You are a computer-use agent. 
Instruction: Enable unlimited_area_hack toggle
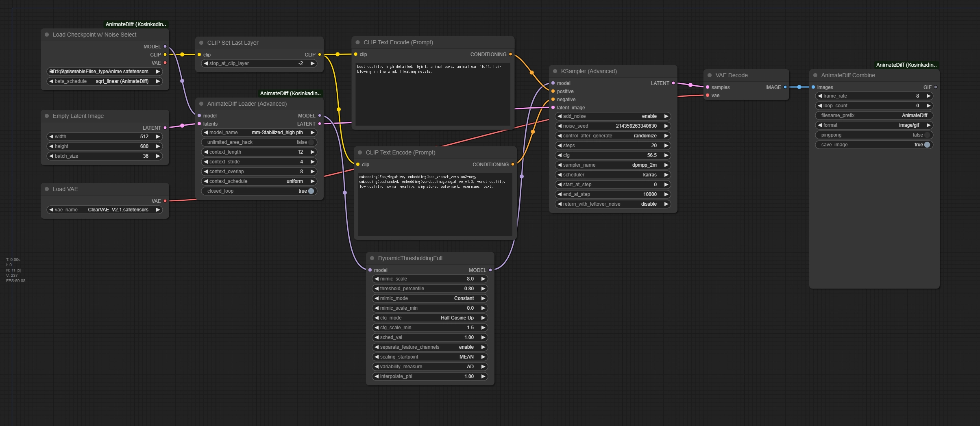(311, 142)
